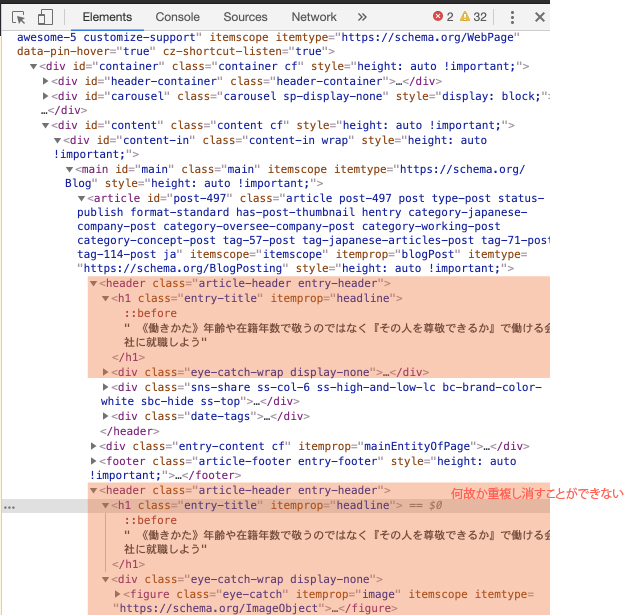Expand the entry-content cf div node

pos(93,446)
